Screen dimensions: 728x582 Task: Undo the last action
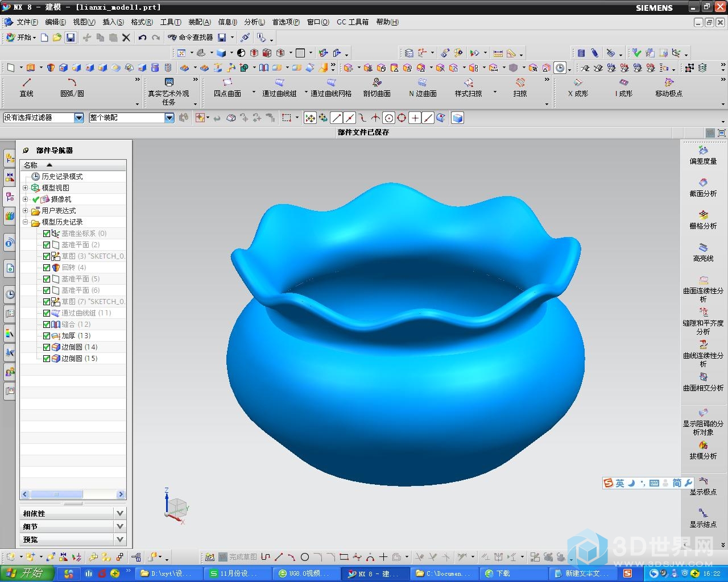[142, 38]
